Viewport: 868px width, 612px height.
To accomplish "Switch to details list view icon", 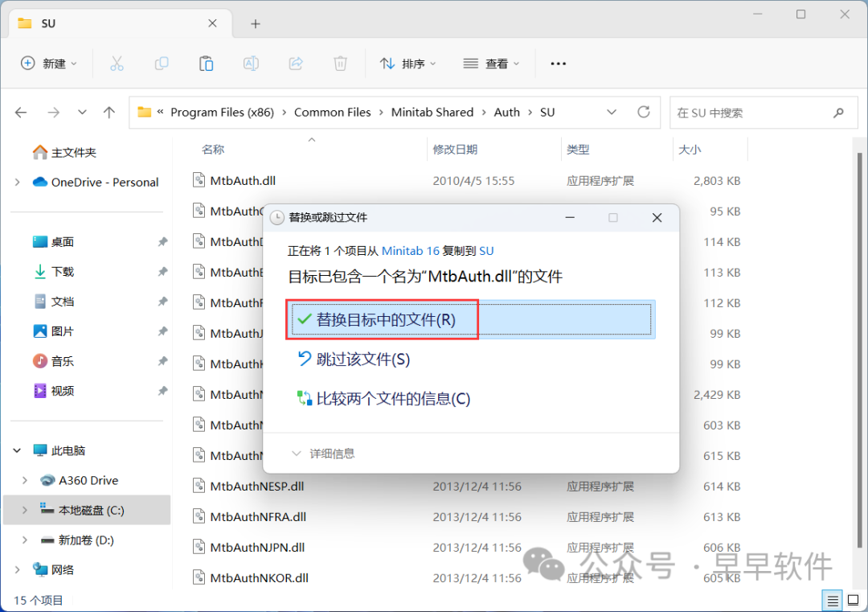I will point(833,600).
